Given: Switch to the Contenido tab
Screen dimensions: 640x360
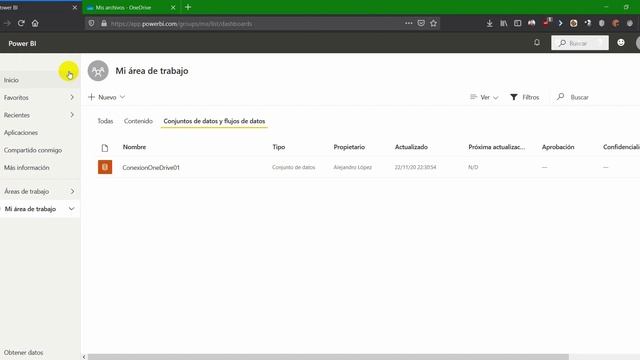Looking at the screenshot, I should click(x=138, y=121).
